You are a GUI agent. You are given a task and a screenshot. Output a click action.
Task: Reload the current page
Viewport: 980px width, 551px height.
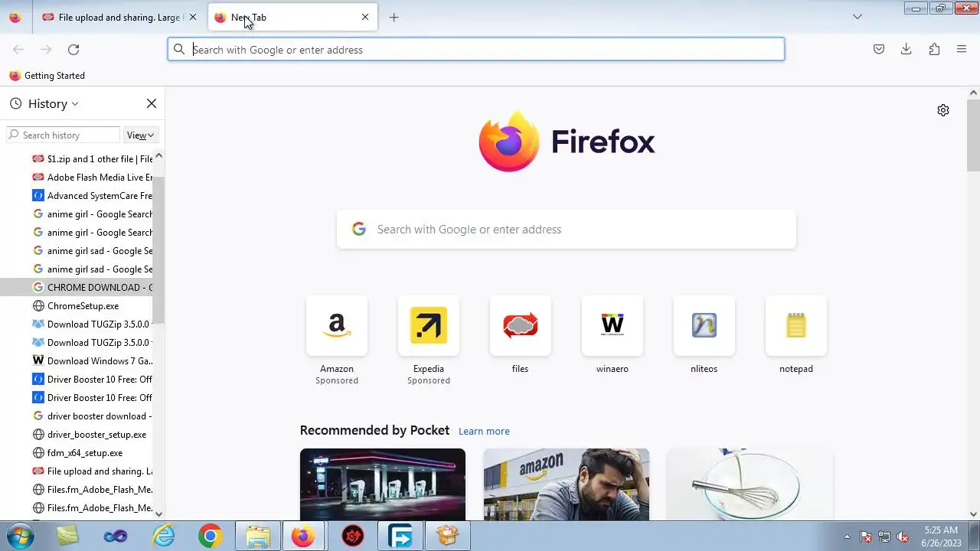[73, 50]
